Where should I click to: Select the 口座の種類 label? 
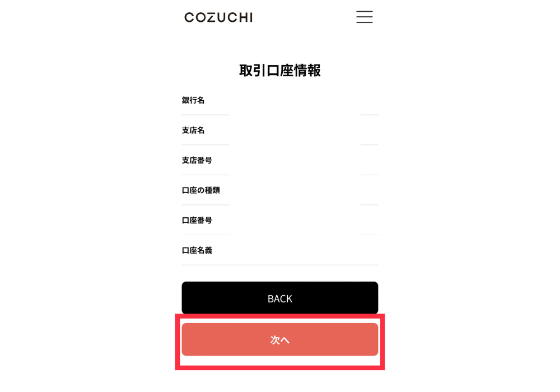tap(200, 190)
